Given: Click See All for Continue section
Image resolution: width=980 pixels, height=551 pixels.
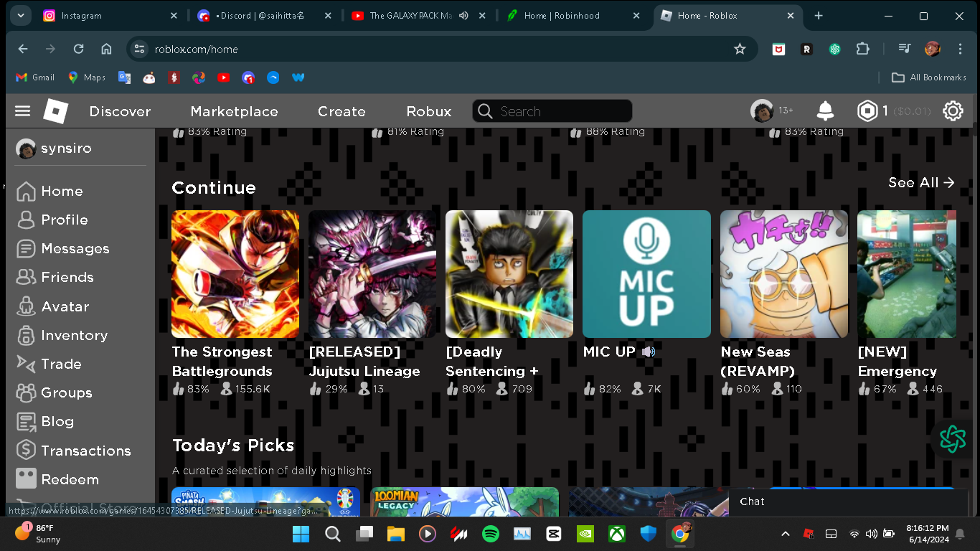Looking at the screenshot, I should [922, 182].
